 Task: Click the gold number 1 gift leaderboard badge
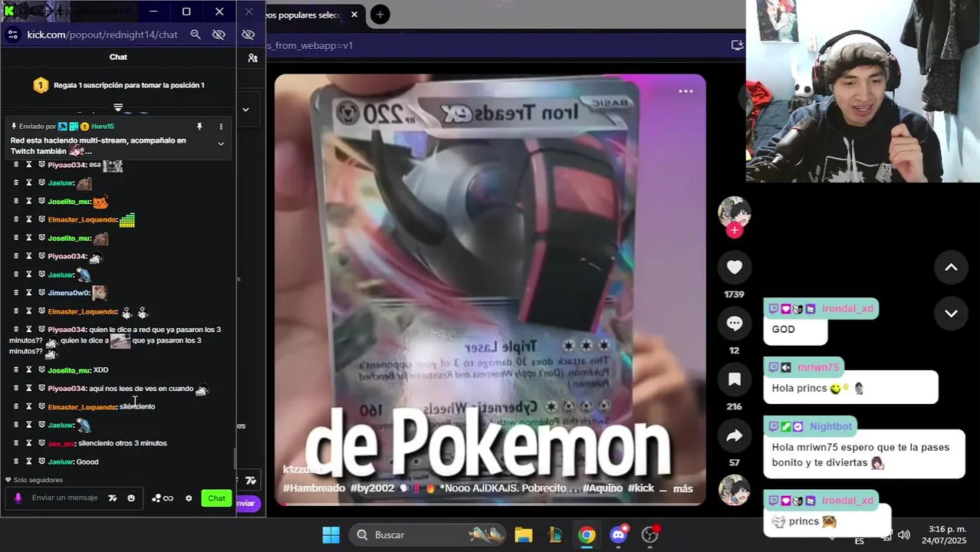[x=41, y=85]
